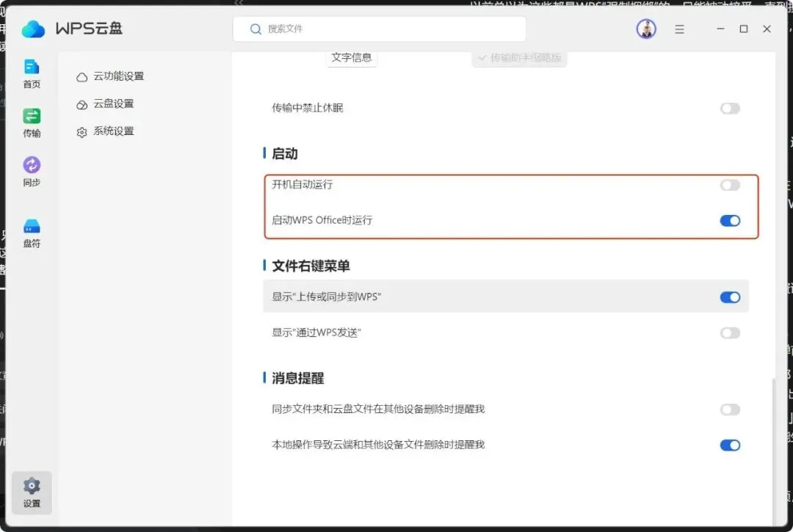
Task: Click the WPS云盘 cloud logo
Action: tap(33, 29)
